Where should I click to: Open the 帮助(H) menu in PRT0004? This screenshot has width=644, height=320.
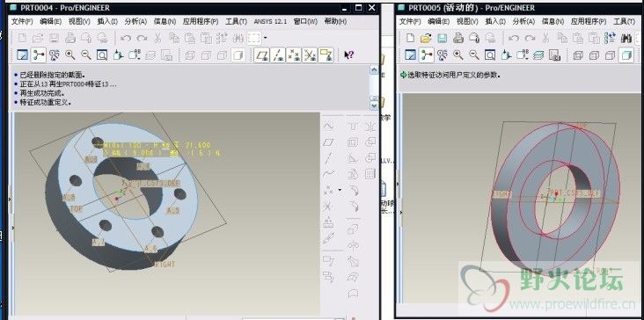click(x=335, y=22)
